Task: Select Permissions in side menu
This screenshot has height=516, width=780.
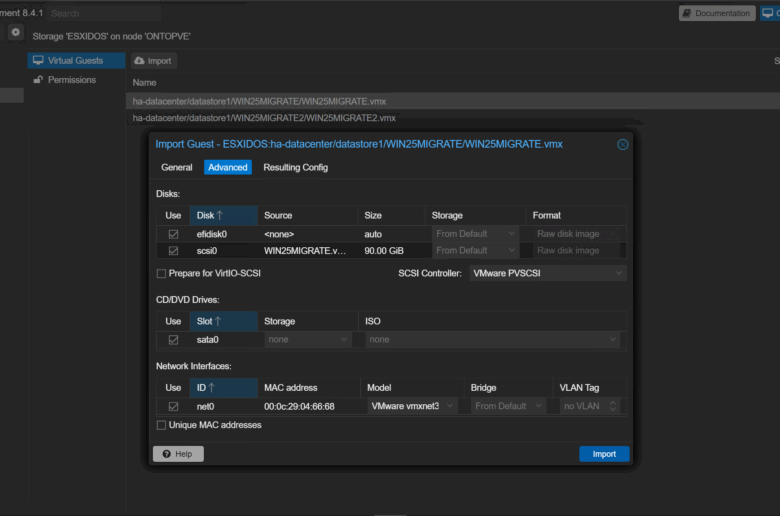Action: point(76,80)
